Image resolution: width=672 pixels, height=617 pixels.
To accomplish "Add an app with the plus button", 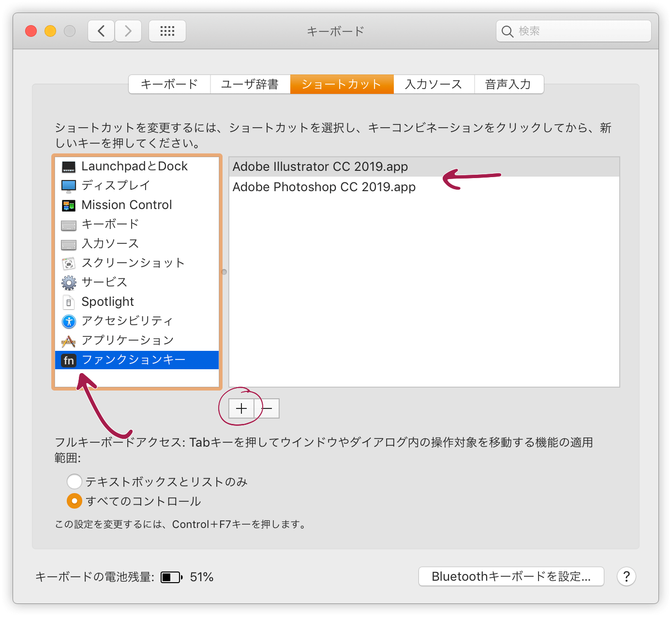I will pyautogui.click(x=241, y=409).
